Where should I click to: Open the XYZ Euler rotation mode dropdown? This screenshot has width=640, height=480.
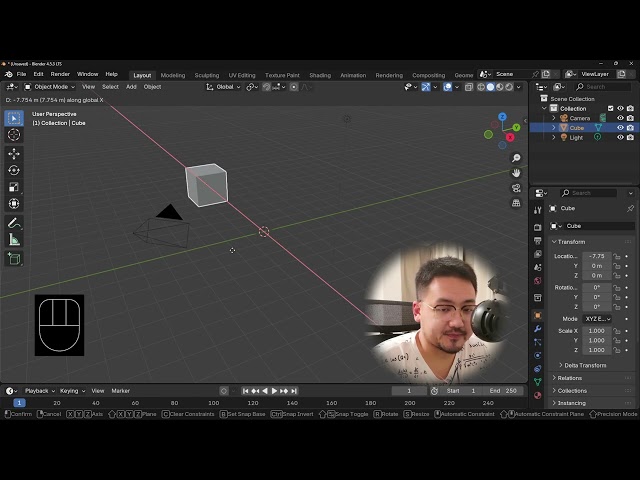(598, 319)
